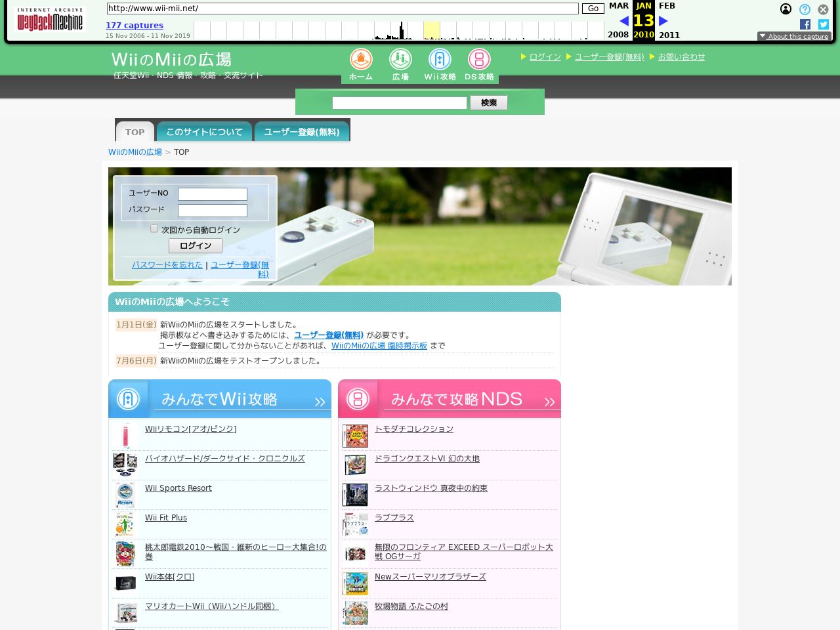This screenshot has height=630, width=840.
Task: Open the ドラゴンクエストVI 幻の大地 link
Action: pyautogui.click(x=427, y=459)
